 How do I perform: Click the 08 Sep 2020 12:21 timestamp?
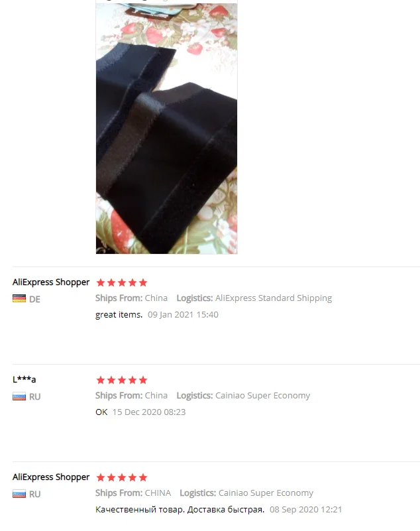(x=306, y=510)
